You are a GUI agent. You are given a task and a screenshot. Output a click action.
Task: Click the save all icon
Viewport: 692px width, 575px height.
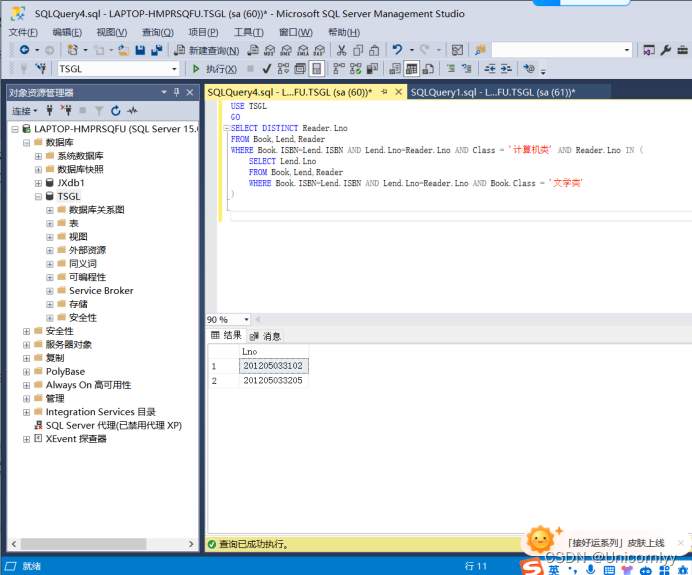(157, 50)
